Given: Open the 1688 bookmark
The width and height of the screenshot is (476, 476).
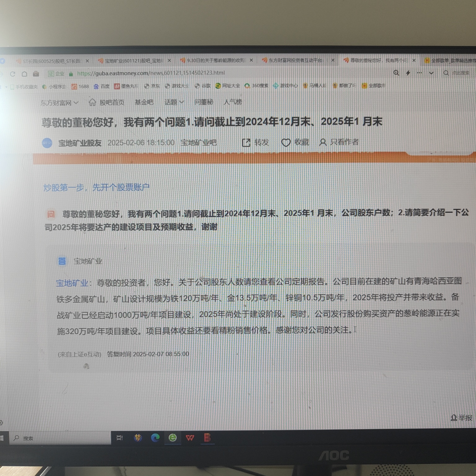Looking at the screenshot, I should click(80, 86).
